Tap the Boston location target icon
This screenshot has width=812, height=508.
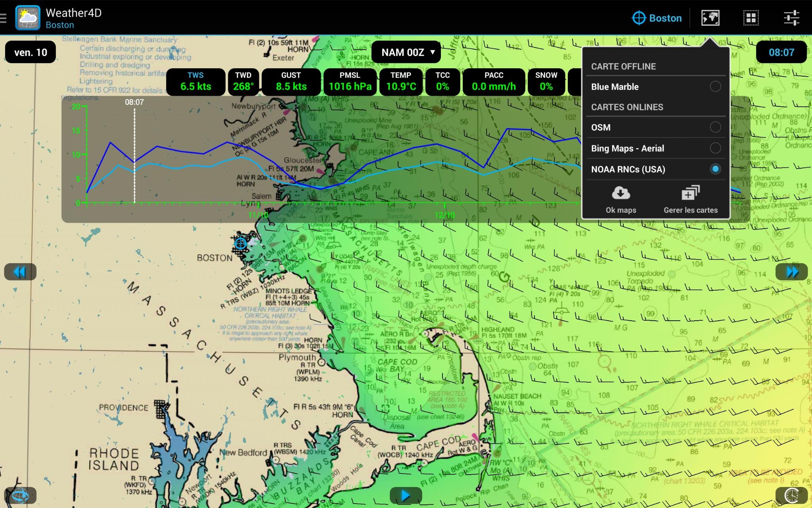tap(639, 18)
